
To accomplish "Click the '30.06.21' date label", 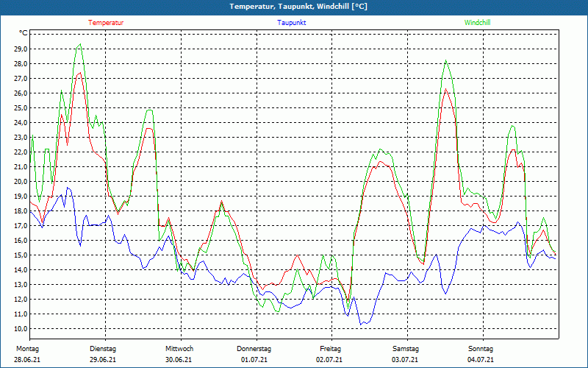I will 179,360.
